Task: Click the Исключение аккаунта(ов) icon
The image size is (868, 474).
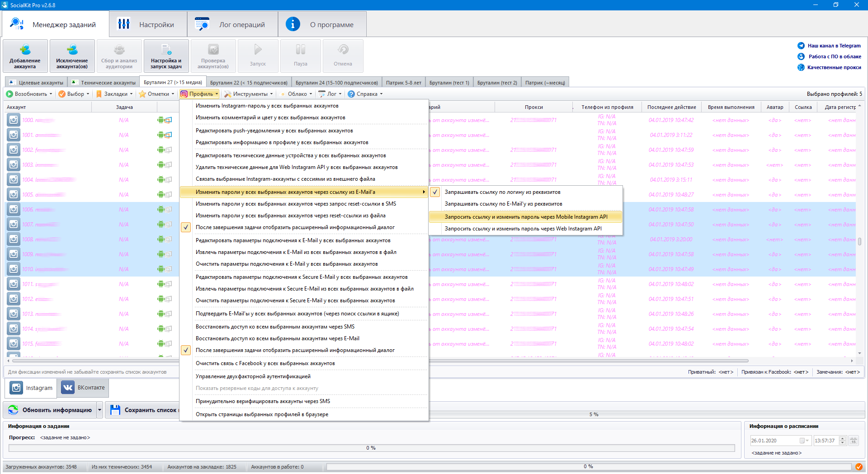Action: 72,50
